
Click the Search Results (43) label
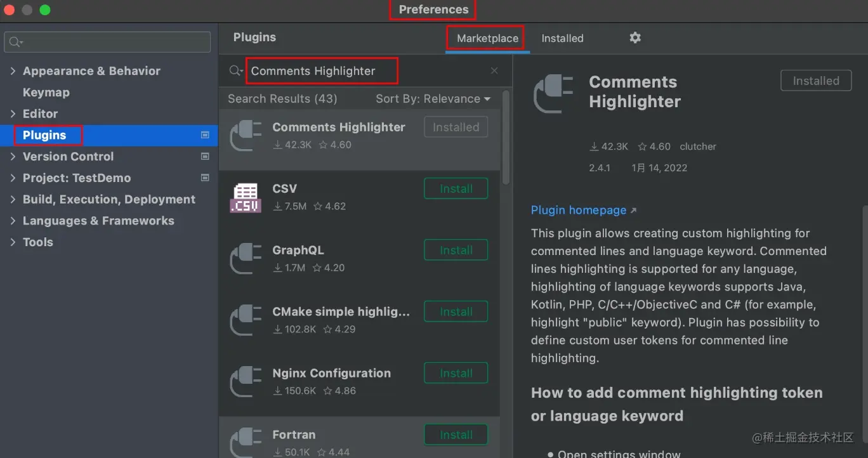[282, 99]
